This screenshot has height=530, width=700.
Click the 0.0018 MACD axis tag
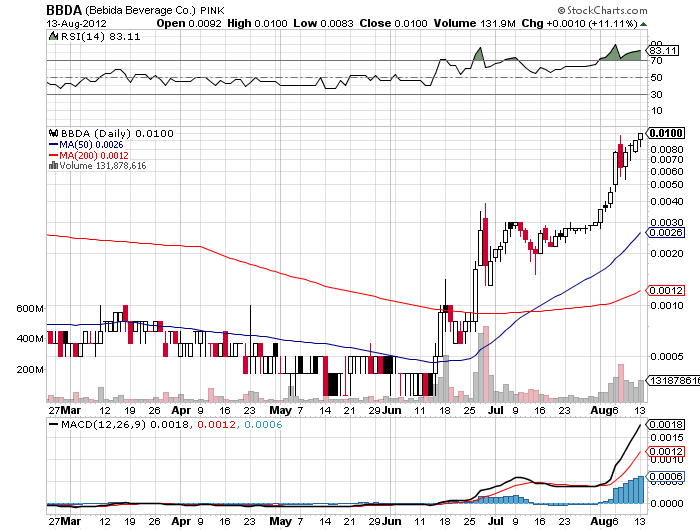(x=666, y=425)
